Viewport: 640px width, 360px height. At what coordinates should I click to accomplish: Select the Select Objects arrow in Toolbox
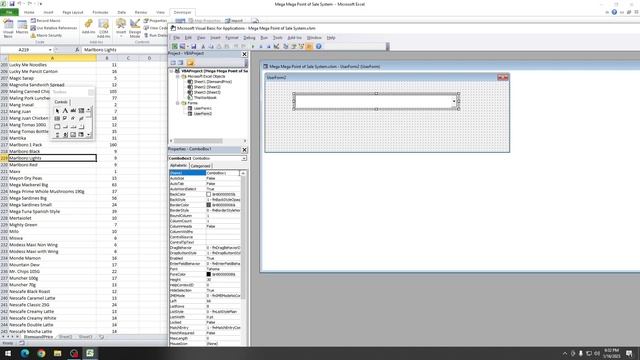(x=57, y=111)
